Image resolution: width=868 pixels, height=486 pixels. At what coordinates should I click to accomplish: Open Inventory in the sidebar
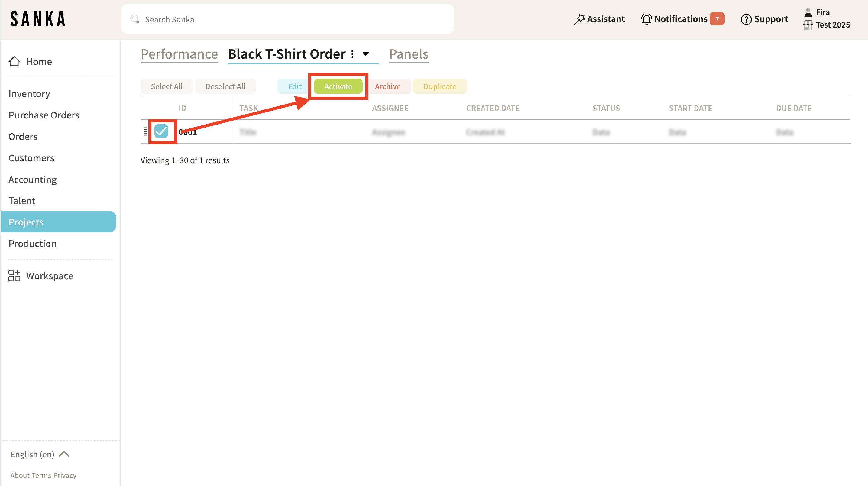29,93
